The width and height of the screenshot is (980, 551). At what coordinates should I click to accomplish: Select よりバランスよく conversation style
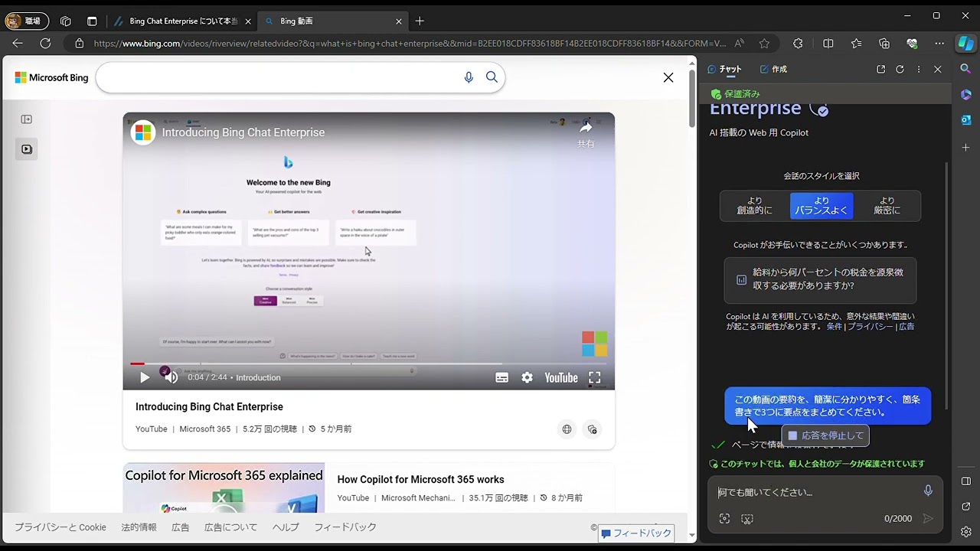(822, 206)
